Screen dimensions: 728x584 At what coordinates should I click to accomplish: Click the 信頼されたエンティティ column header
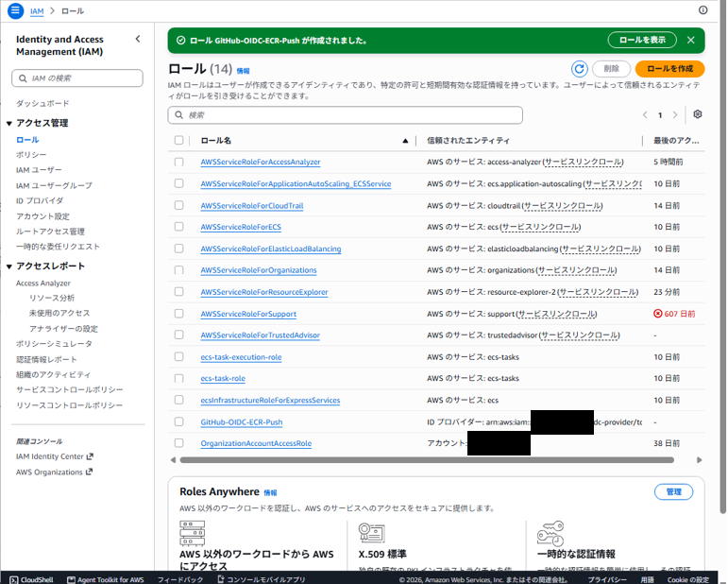point(468,140)
